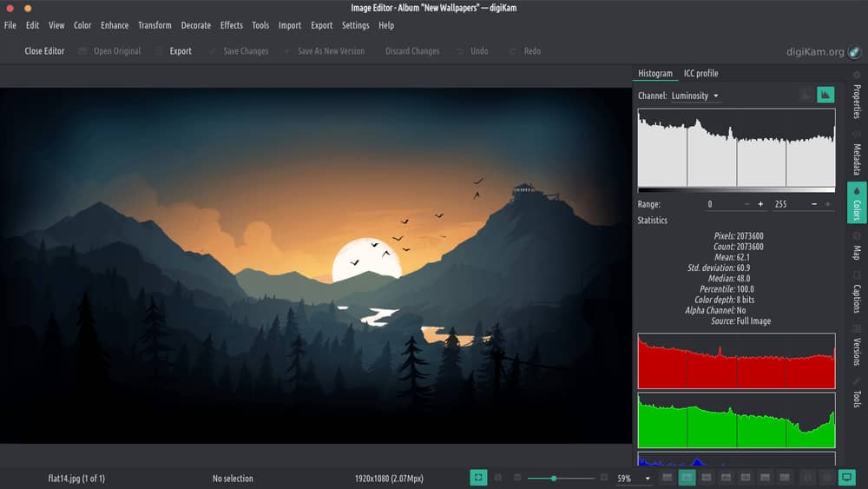
Task: Open the Help menu
Action: 386,25
